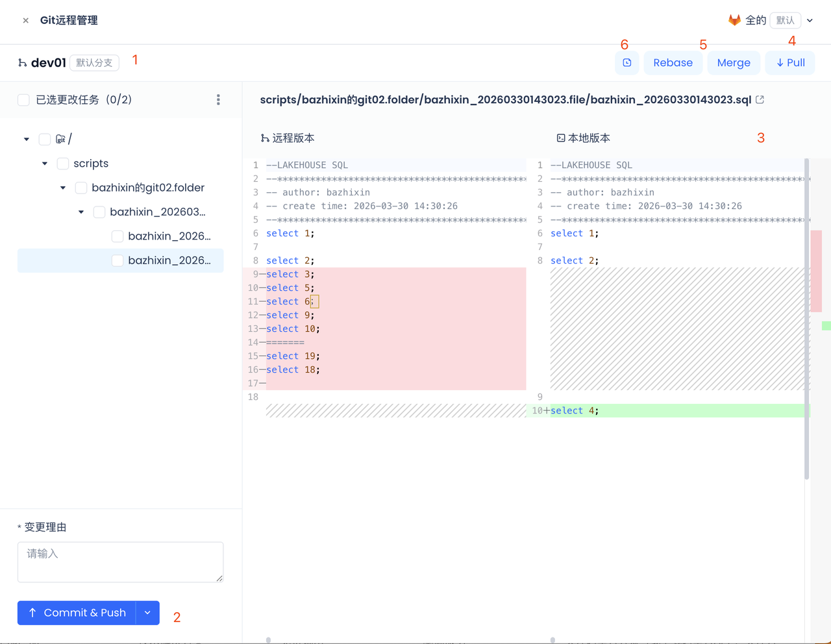Select the scripts tree item
The image size is (831, 644).
91,164
